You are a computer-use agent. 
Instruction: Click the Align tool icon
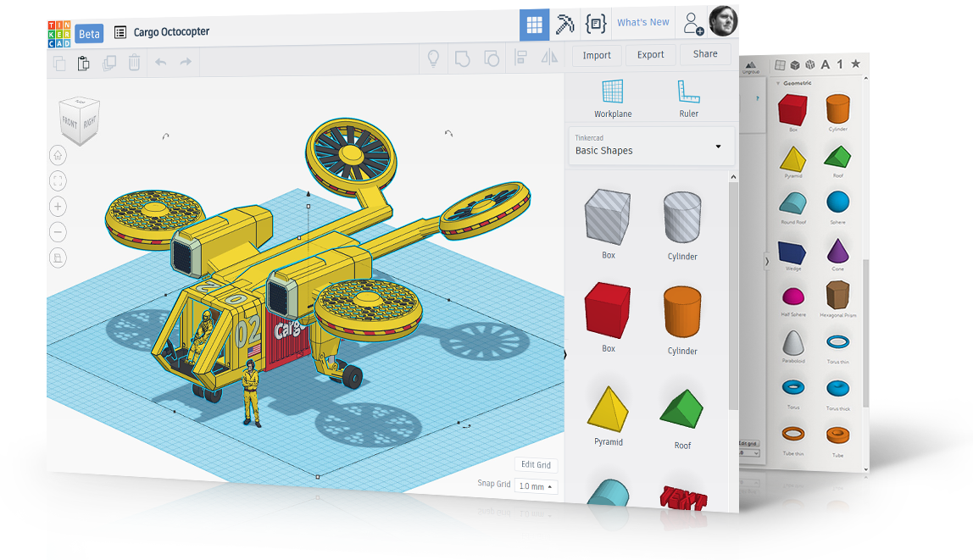click(520, 58)
